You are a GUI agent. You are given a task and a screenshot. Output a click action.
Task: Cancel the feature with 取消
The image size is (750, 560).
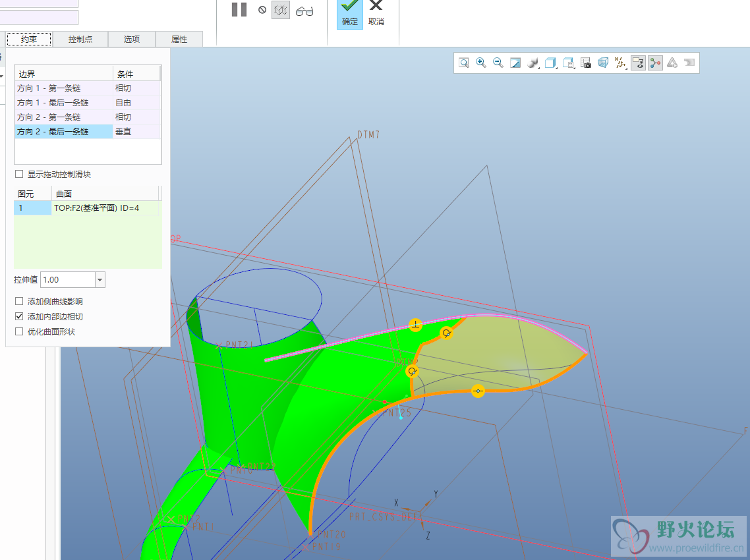(376, 13)
